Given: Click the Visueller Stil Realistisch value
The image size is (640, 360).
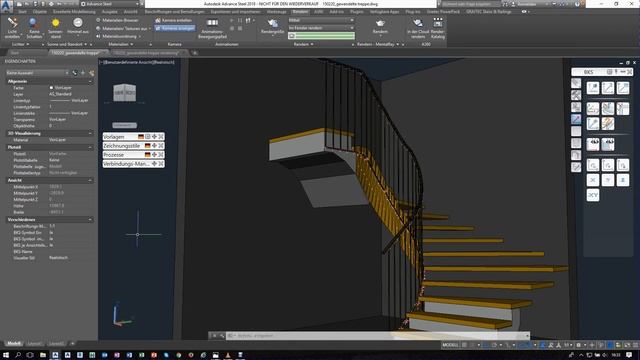Looking at the screenshot, I should [x=58, y=258].
